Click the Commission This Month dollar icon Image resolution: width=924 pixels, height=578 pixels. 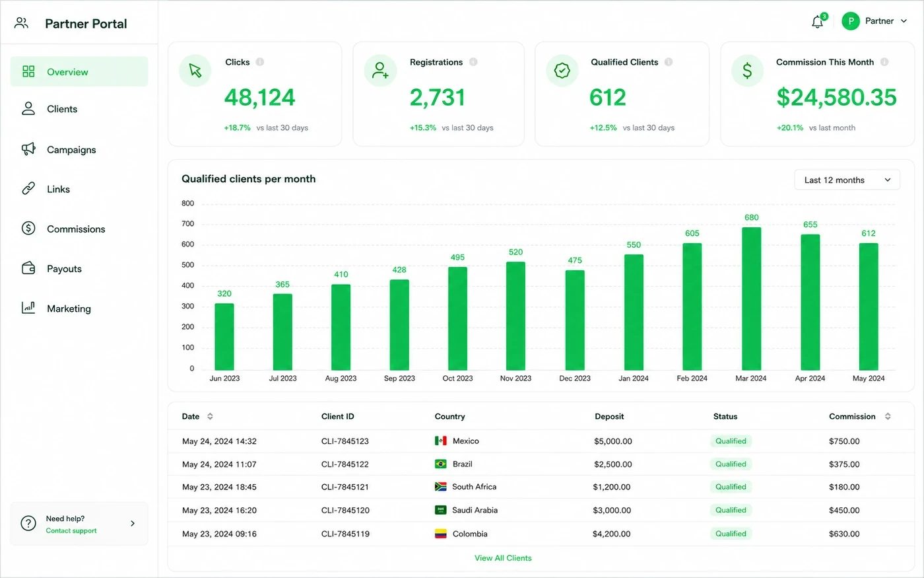pos(747,70)
